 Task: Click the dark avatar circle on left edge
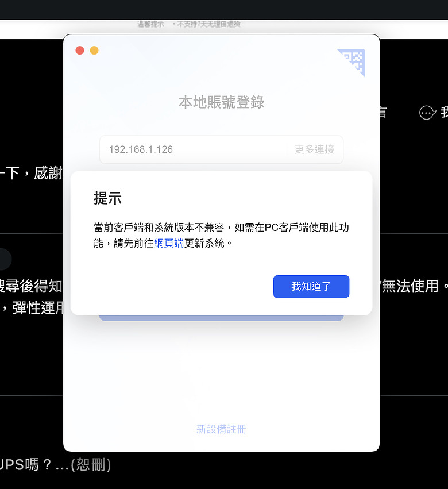click(5, 259)
